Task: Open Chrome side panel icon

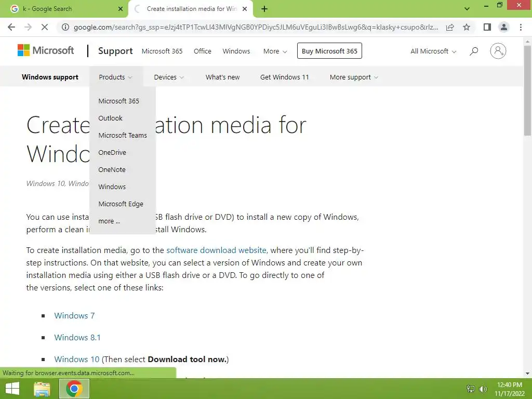Action: click(x=487, y=27)
